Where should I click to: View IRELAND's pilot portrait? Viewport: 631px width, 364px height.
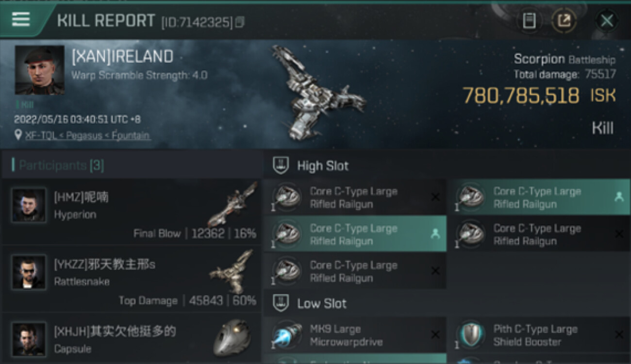tap(40, 70)
